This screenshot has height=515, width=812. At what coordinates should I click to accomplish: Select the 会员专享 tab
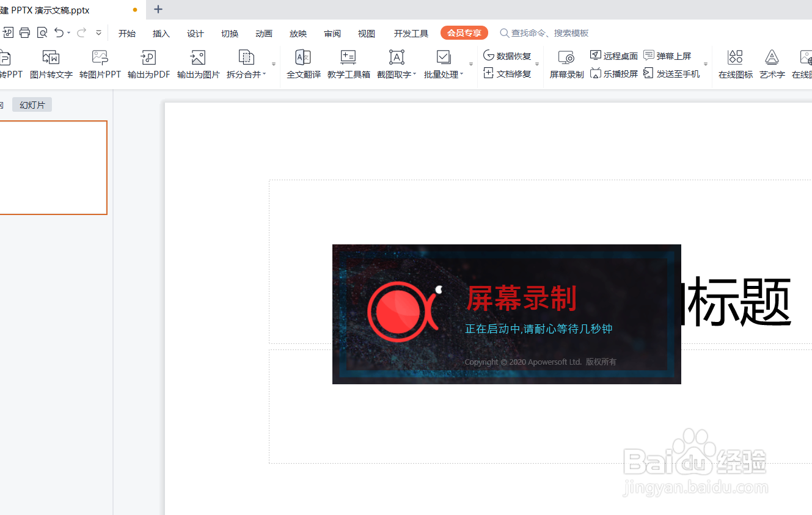[x=464, y=33]
